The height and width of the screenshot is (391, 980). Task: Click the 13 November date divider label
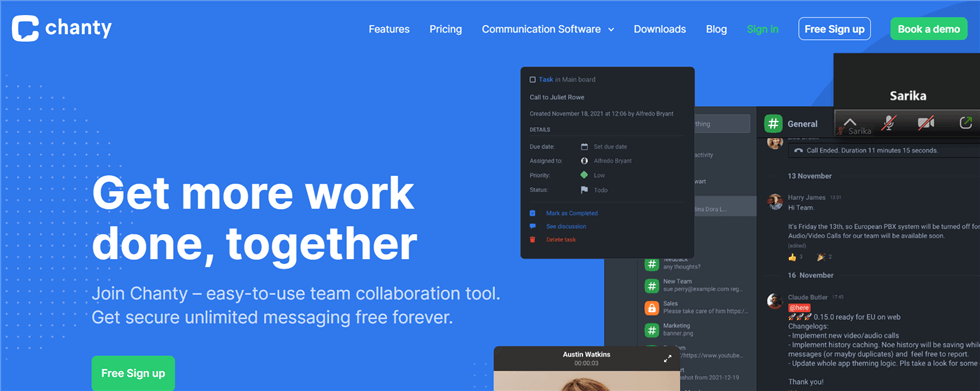pyautogui.click(x=810, y=176)
